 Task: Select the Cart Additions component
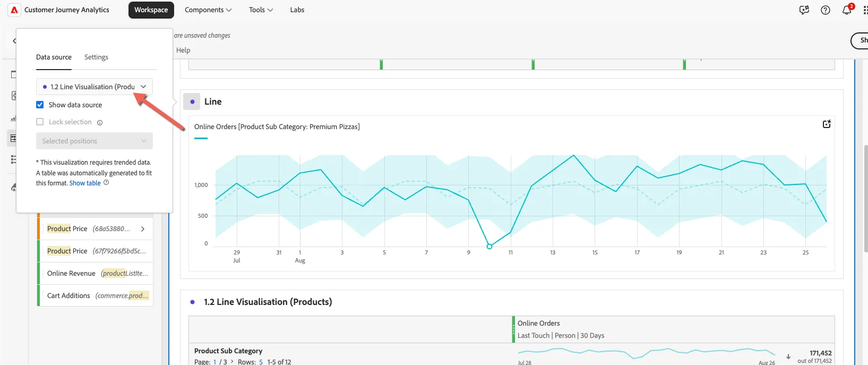[x=96, y=296]
